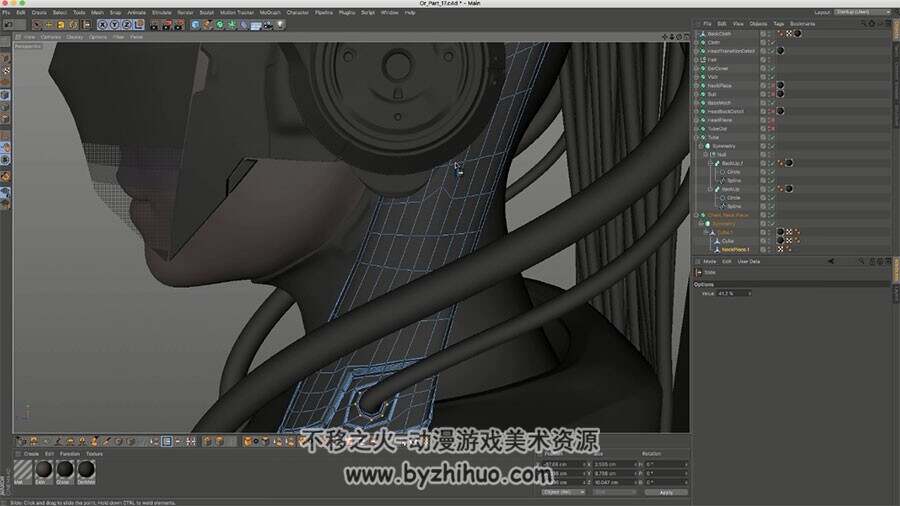This screenshot has height=506, width=900.
Task: Click the Cube primitive icon
Action: (x=195, y=25)
